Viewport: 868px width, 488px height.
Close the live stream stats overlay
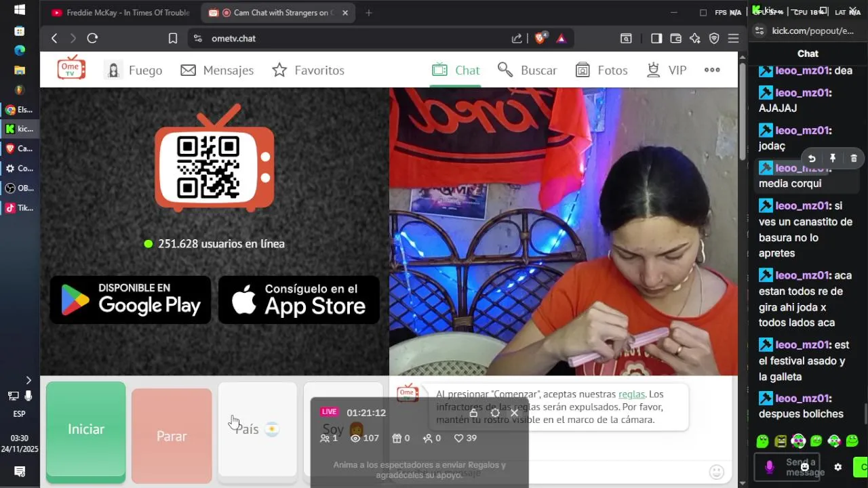tap(514, 413)
